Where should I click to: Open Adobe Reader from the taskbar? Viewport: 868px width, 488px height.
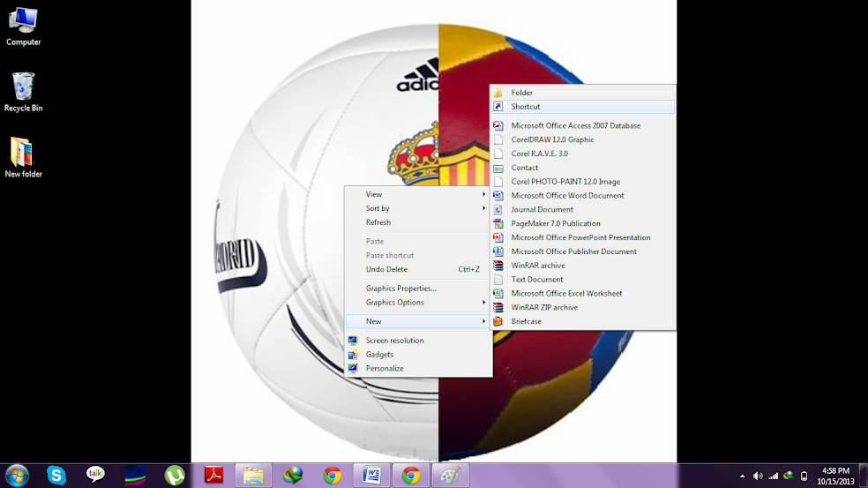click(x=213, y=476)
